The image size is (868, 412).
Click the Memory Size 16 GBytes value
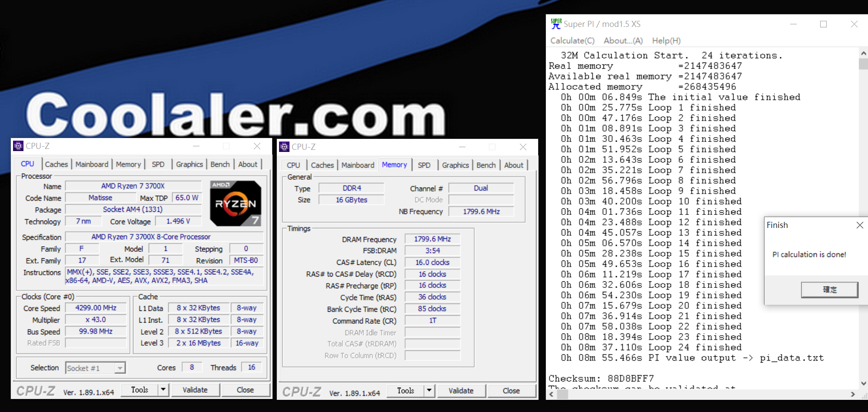(351, 200)
